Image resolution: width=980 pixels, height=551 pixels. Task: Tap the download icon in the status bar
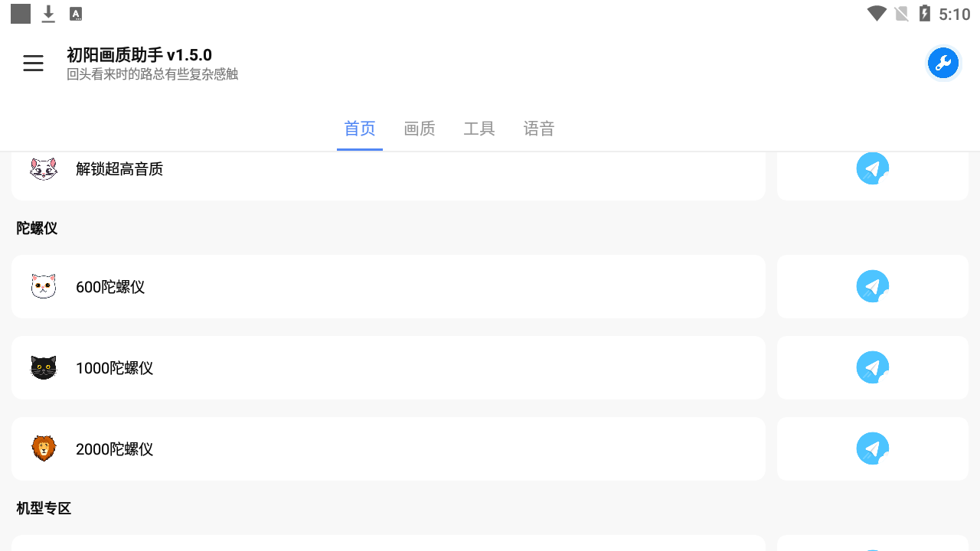click(48, 13)
